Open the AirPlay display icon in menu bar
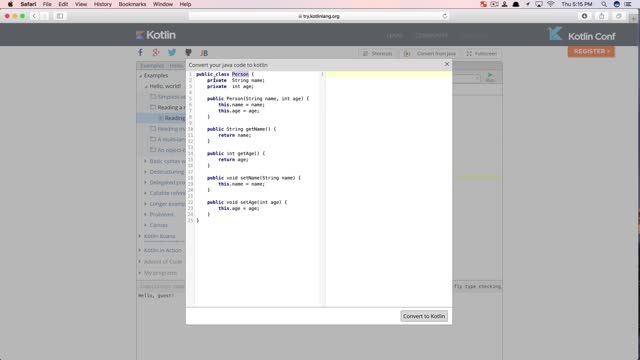The image size is (640, 360). tap(539, 4)
